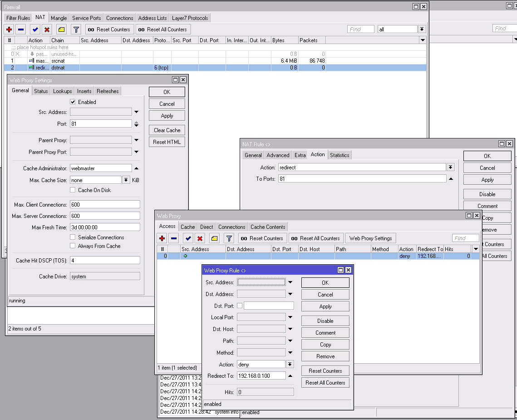Screen dimensions: 517x420
Task: Click the Web Proxy Settings button
Action: (370, 238)
